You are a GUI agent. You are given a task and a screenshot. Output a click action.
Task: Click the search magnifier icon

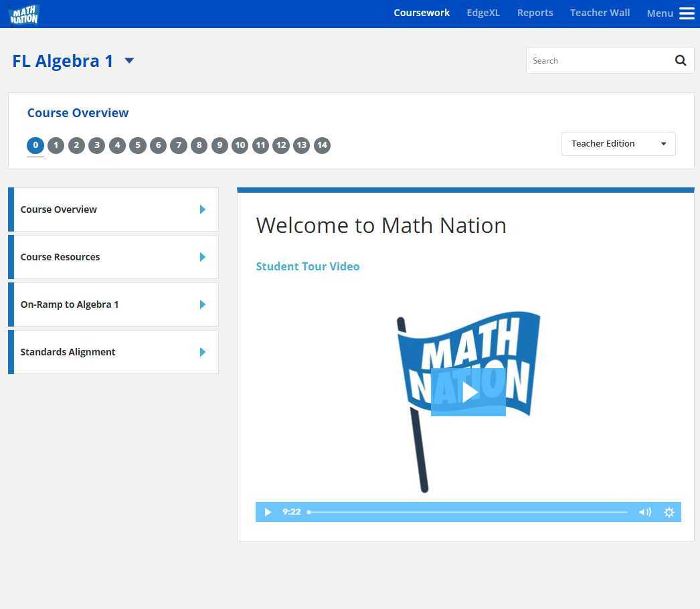coord(681,60)
